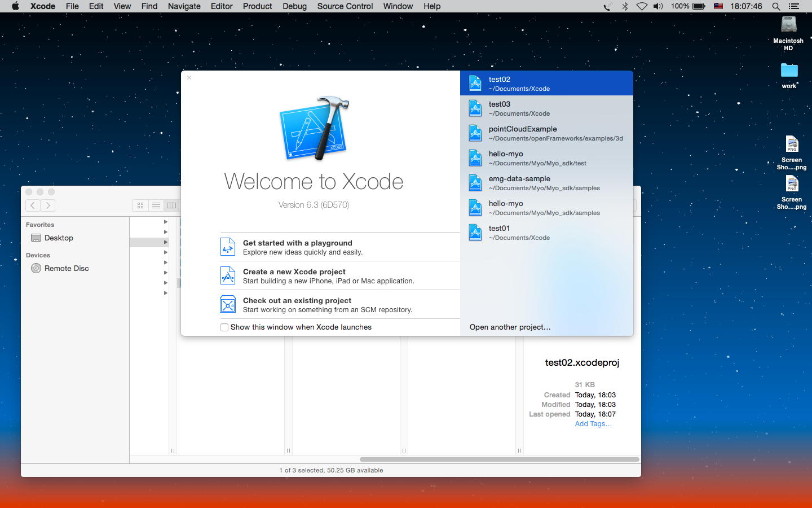Viewport: 812px width, 508px height.
Task: Open the Edit menu
Action: (96, 6)
